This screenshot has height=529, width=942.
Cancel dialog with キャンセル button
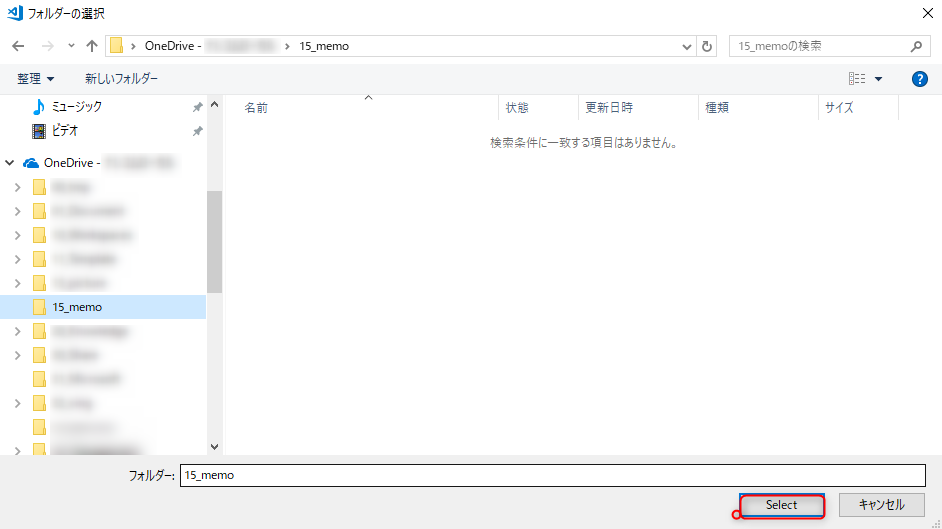pos(881,505)
